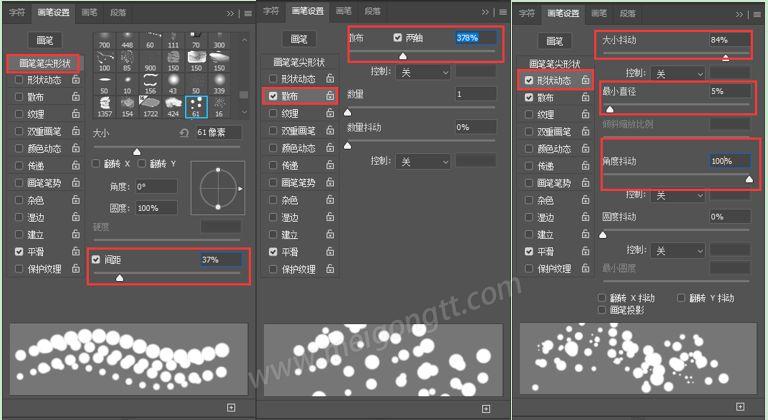The width and height of the screenshot is (768, 420).
Task: Click lock icon beside 杂色 in middle panel
Action: click(x=330, y=200)
